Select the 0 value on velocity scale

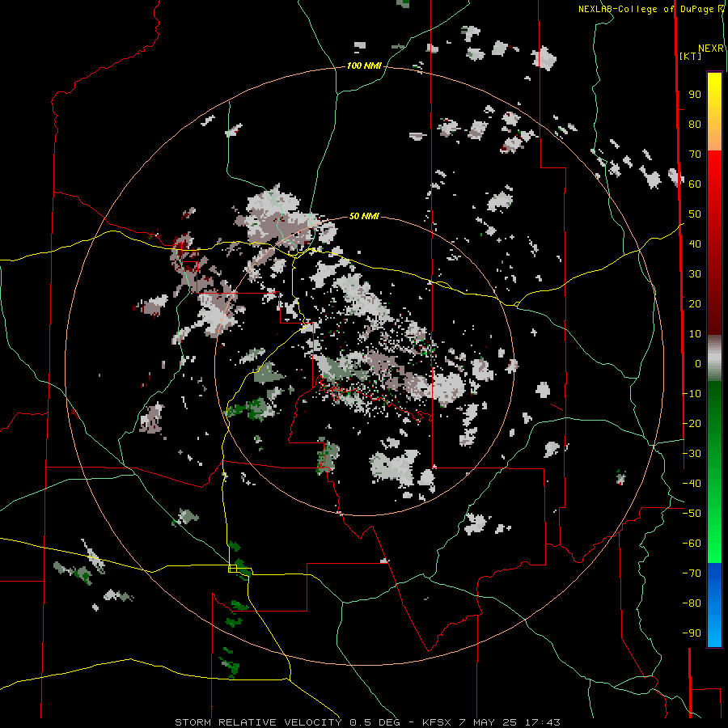click(x=698, y=363)
